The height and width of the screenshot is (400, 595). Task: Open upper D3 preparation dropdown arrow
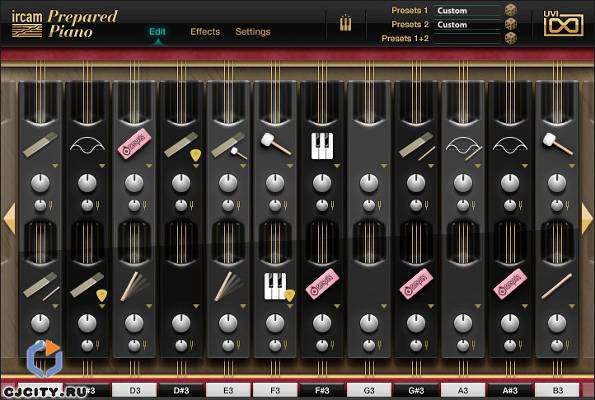(x=149, y=166)
